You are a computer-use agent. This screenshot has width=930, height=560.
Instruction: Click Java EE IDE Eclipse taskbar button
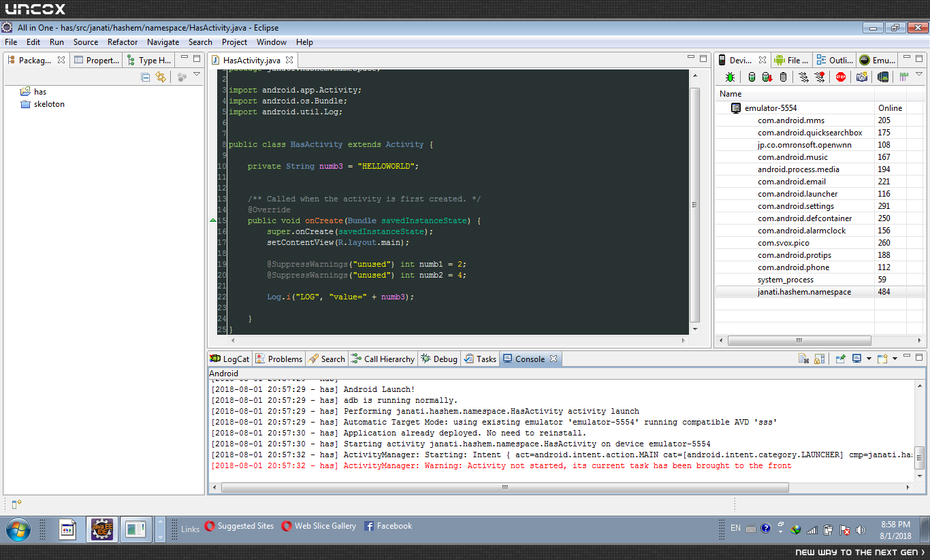102,529
